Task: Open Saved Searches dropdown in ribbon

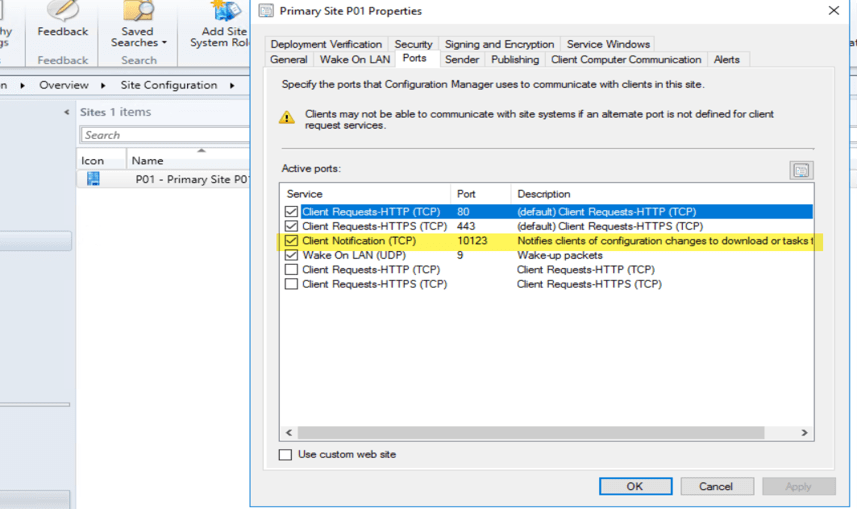Action: tap(137, 36)
